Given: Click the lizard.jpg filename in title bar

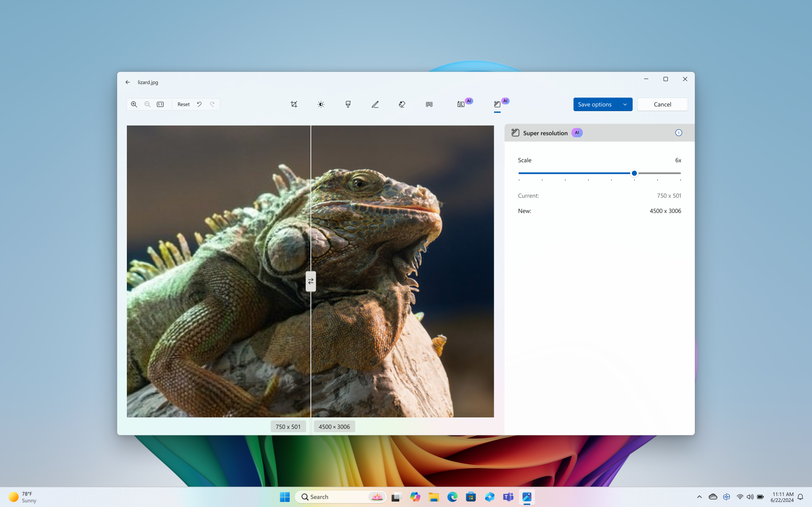Looking at the screenshot, I should (x=148, y=83).
